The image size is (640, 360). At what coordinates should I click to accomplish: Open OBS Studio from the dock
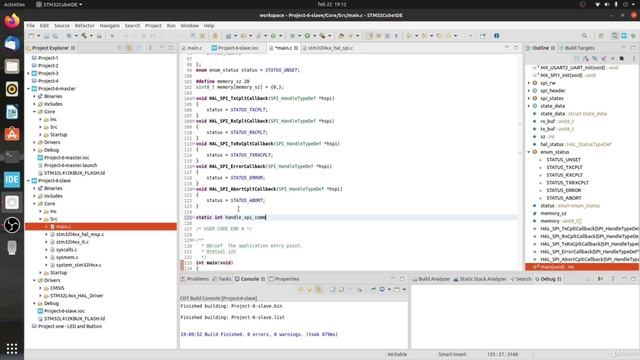[x=12, y=225]
